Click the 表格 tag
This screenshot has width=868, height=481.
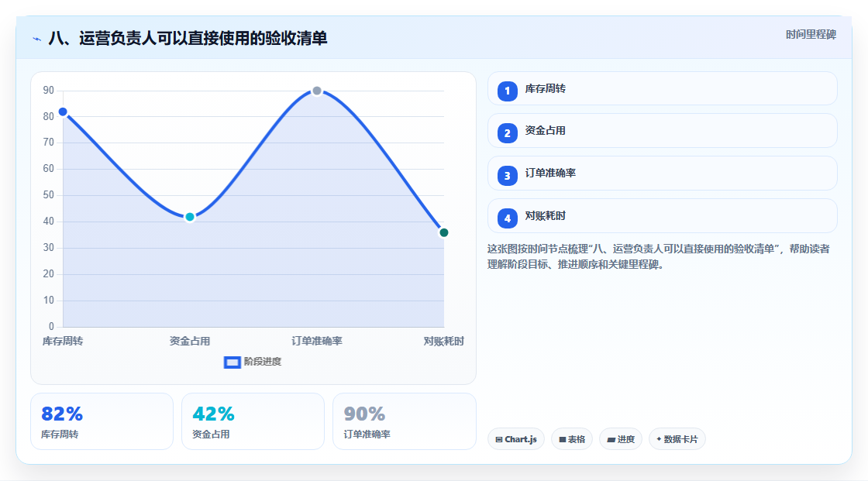pyautogui.click(x=572, y=439)
